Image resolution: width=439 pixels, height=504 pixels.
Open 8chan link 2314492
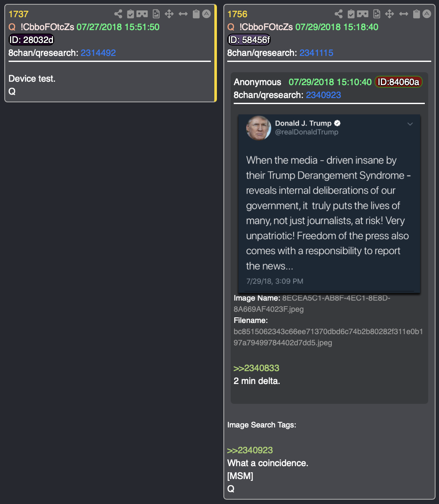(x=98, y=53)
